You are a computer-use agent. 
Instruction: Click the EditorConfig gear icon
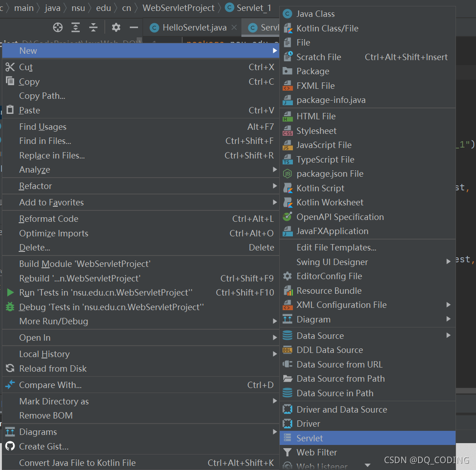(287, 276)
